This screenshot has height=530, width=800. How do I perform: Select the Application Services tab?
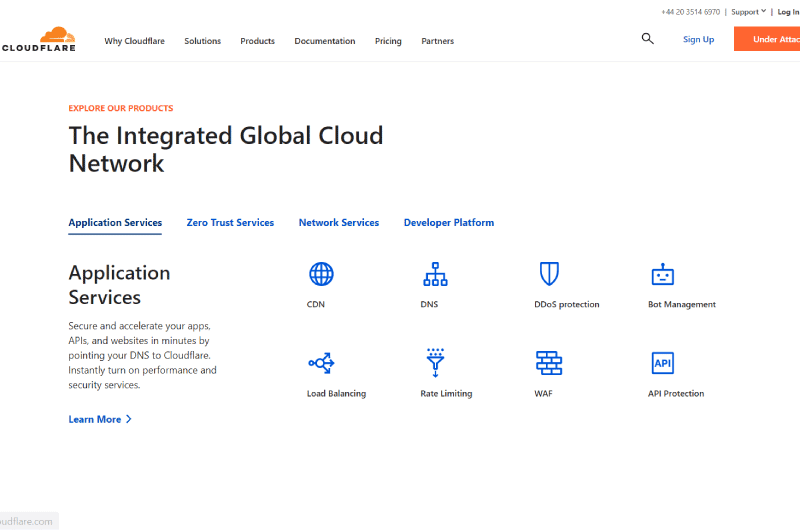click(115, 223)
